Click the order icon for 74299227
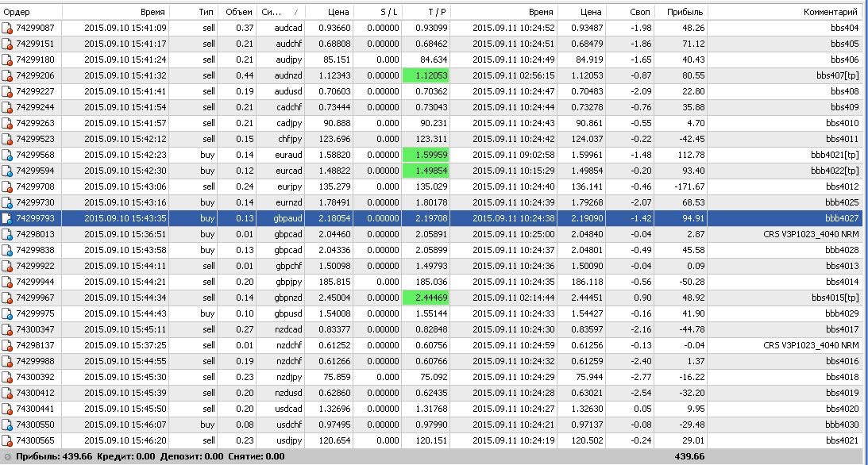The width and height of the screenshot is (868, 465). [x=7, y=91]
